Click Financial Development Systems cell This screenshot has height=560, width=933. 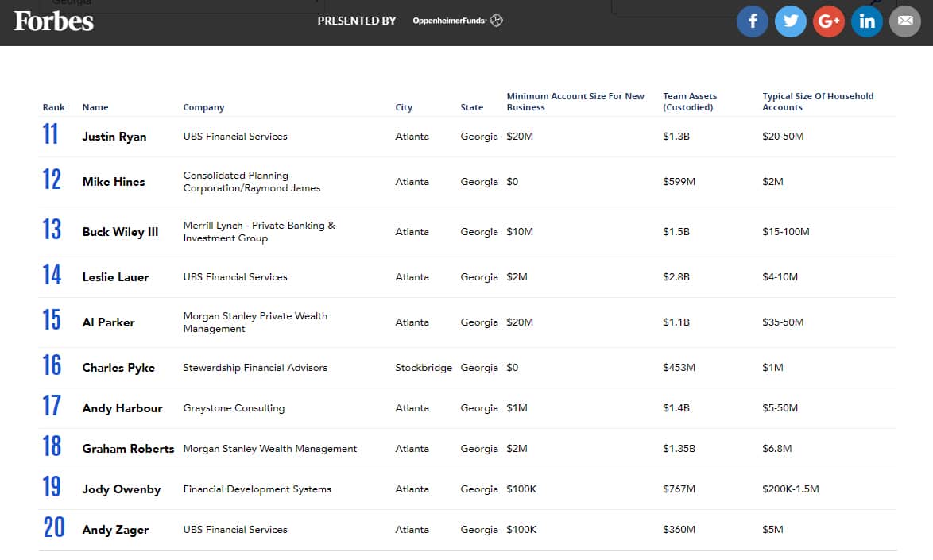[257, 489]
